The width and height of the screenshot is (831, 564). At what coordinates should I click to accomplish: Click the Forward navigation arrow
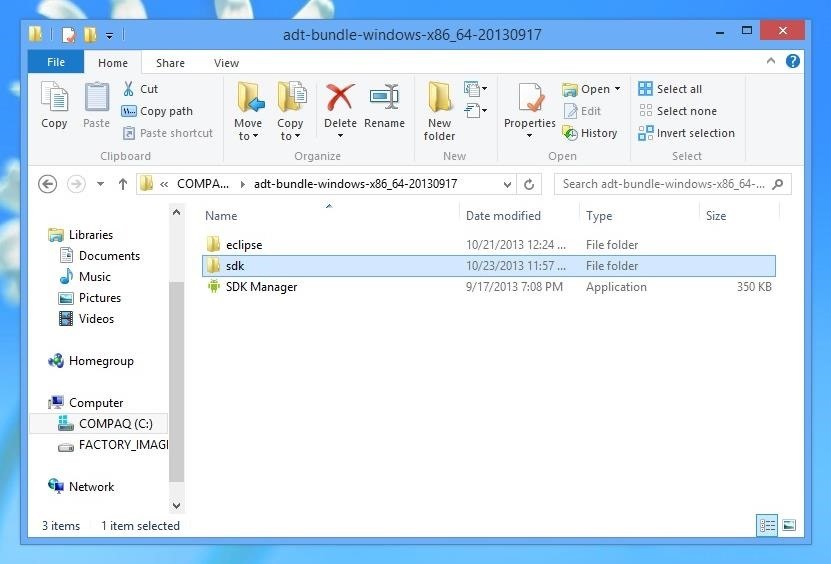point(76,184)
